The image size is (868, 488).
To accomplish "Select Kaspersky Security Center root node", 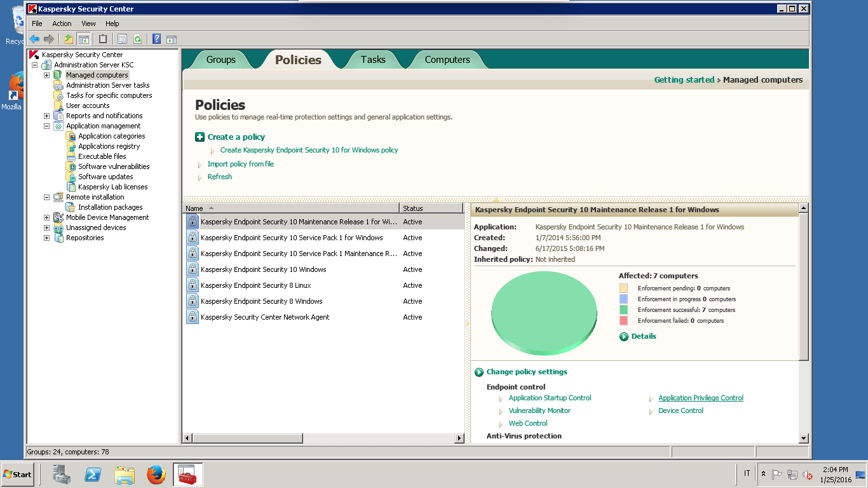I will (82, 55).
